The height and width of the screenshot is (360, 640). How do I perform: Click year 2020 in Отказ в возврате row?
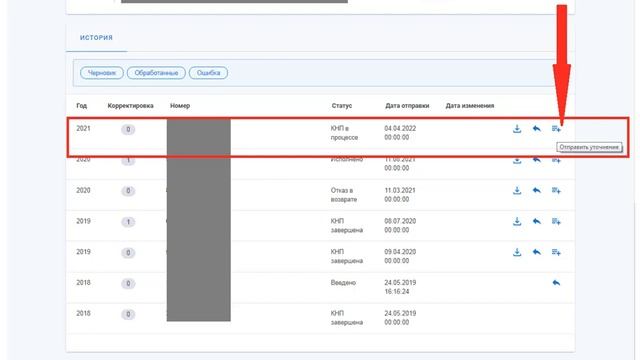pos(83,191)
